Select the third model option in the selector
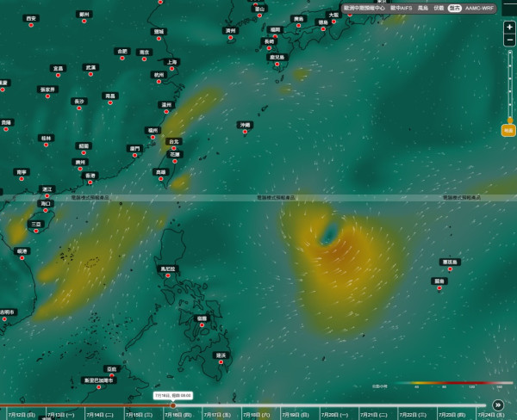 [x=423, y=8]
